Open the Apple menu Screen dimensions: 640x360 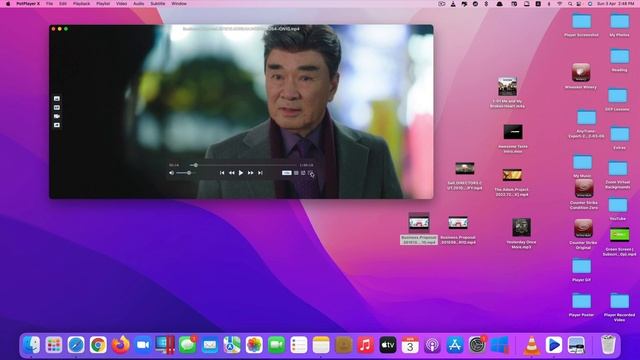click(8, 4)
